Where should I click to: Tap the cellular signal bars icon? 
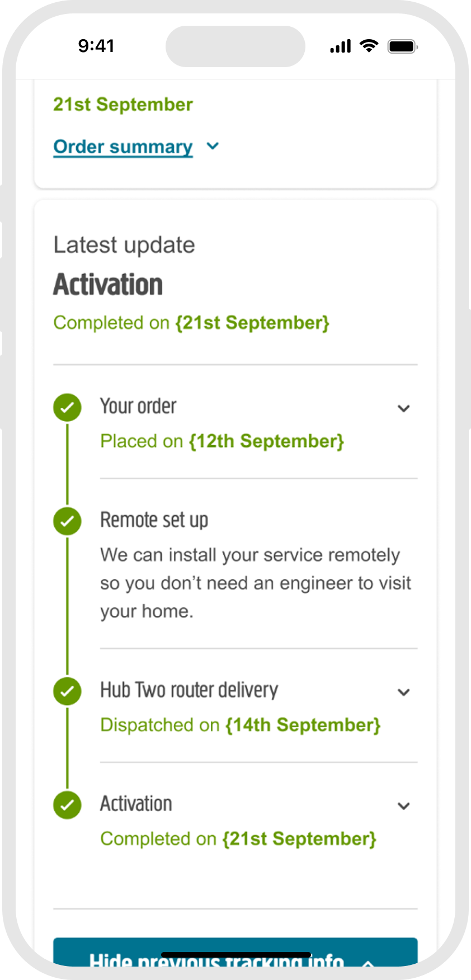tap(341, 46)
